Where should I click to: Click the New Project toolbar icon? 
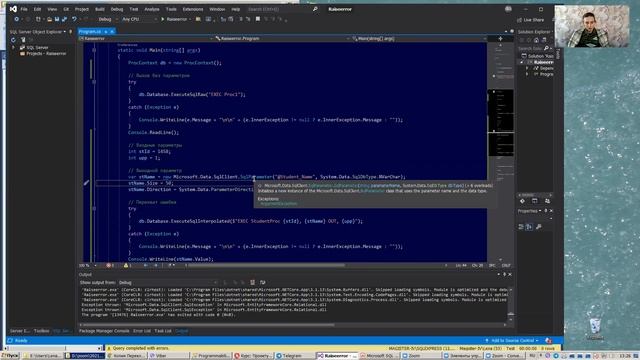38,19
